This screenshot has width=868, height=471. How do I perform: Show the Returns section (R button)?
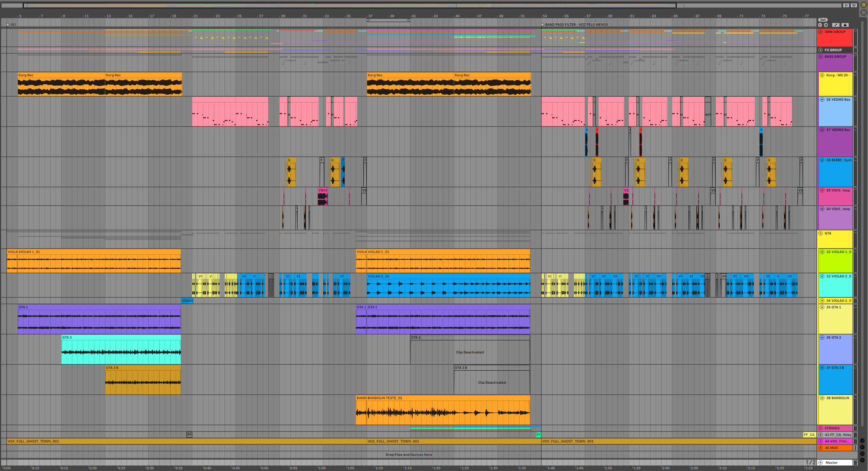point(862,447)
